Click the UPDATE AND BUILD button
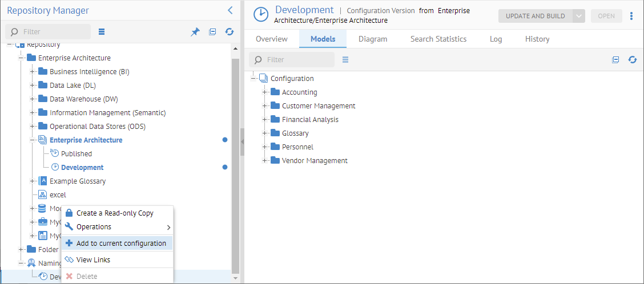The height and width of the screenshot is (284, 644). coord(535,16)
